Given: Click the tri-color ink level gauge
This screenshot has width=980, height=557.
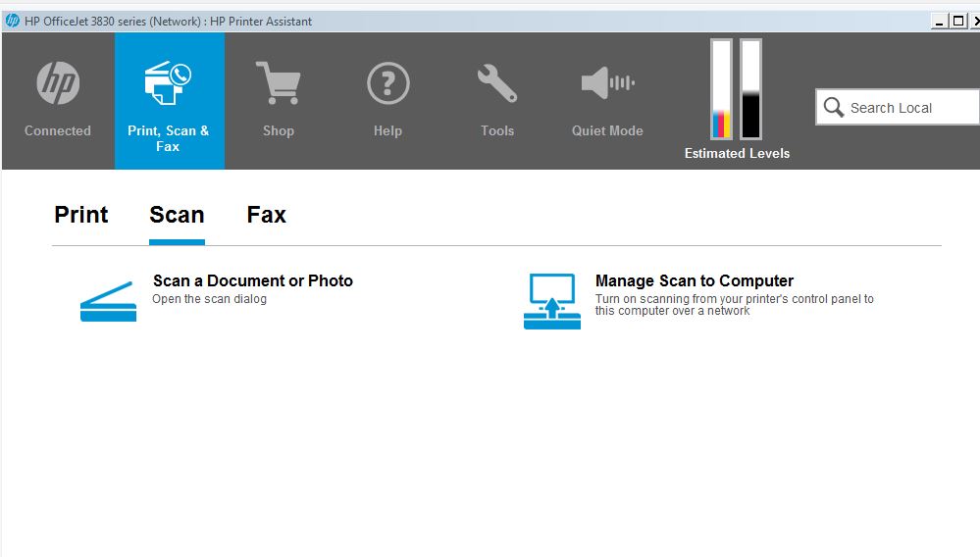Looking at the screenshot, I should 721,88.
